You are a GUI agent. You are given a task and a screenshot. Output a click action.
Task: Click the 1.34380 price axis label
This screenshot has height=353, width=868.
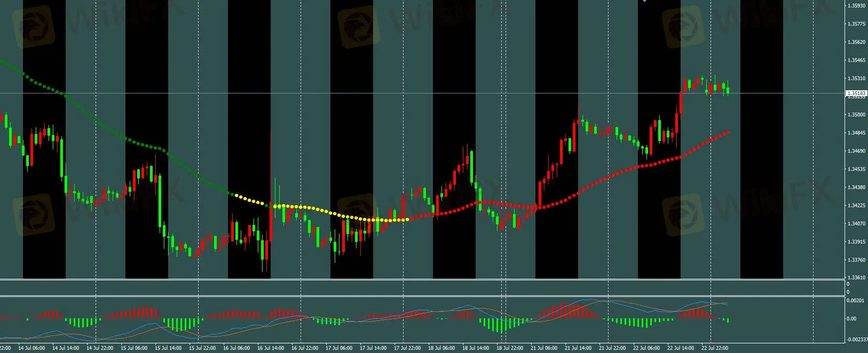click(856, 187)
